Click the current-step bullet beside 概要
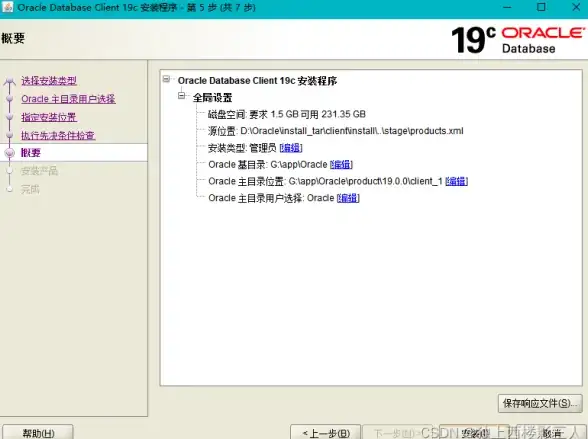This screenshot has height=439, width=588. [x=10, y=153]
